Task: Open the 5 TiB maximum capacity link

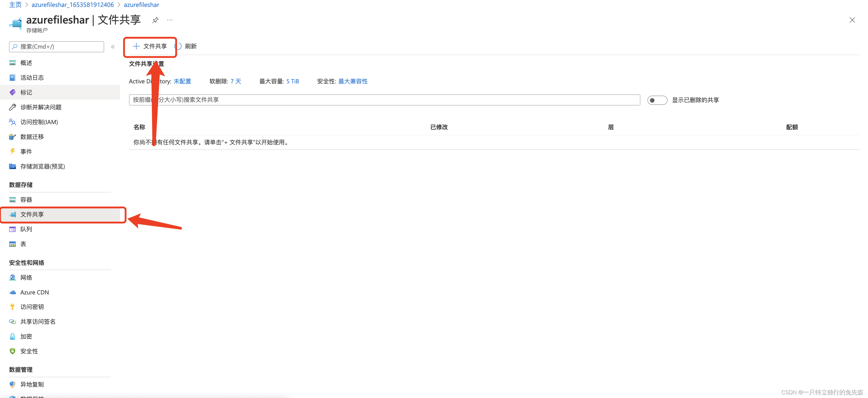Action: tap(293, 81)
